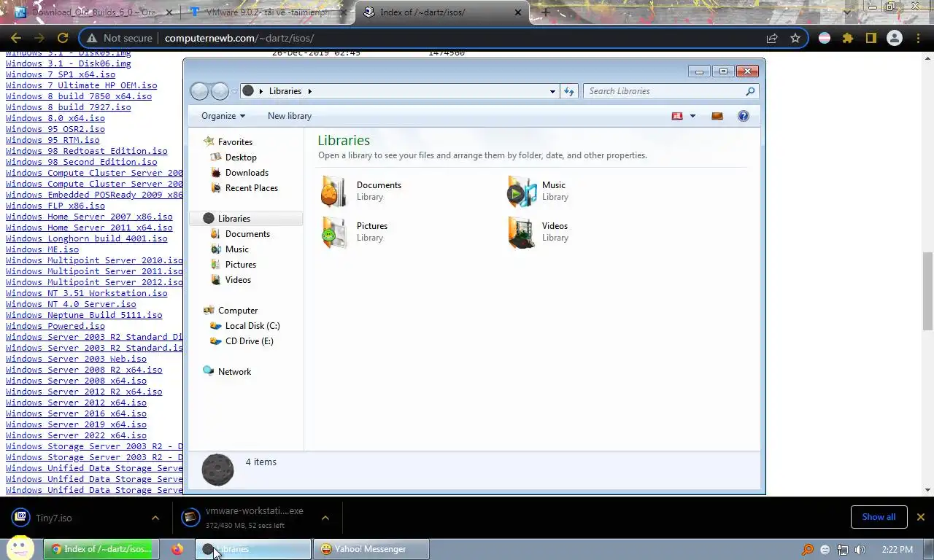The width and height of the screenshot is (934, 560).
Task: Select Network in navigation pane
Action: click(x=234, y=372)
